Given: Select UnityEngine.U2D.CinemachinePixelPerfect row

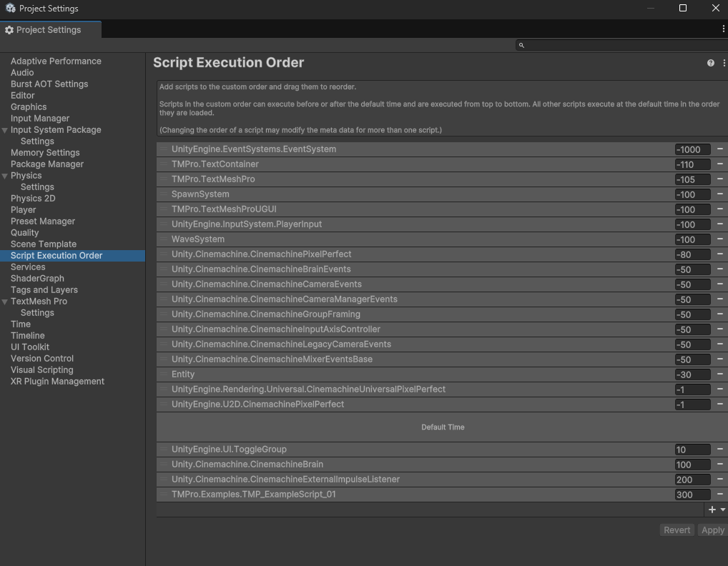Looking at the screenshot, I should click(442, 404).
